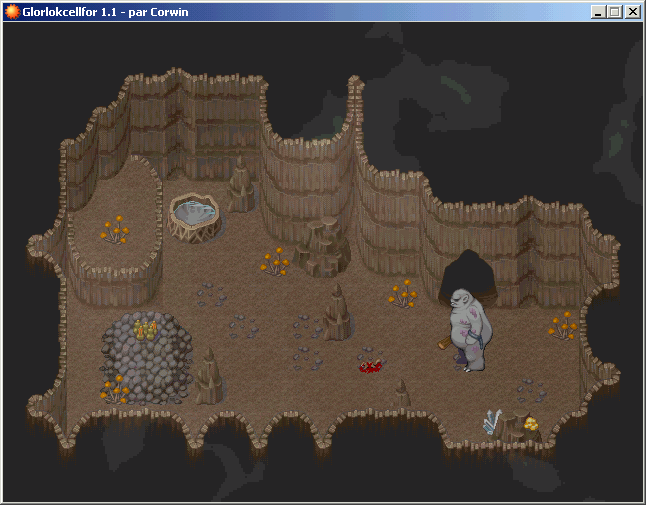The width and height of the screenshot is (646, 505).
Task: Minimize the Glorlokcellfor window
Action: click(x=598, y=12)
